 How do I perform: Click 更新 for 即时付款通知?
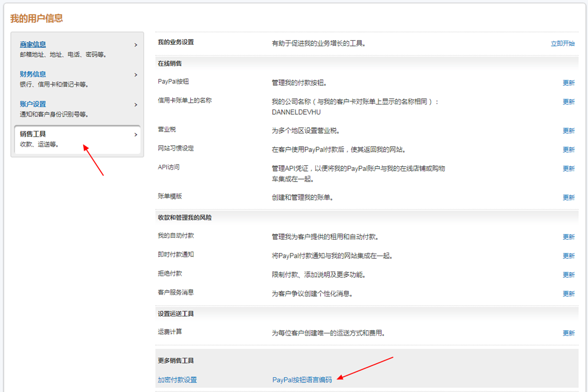point(568,256)
